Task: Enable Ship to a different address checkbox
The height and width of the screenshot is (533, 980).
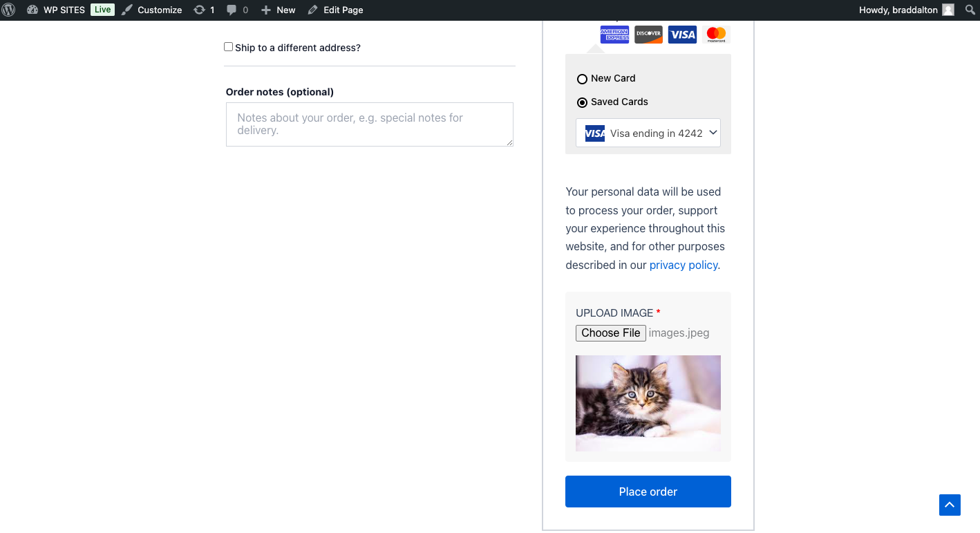Action: 229,47
